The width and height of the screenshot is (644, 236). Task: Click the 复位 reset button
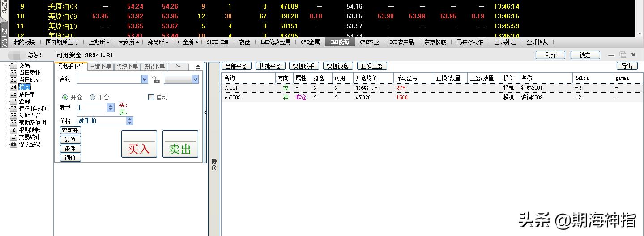(70, 140)
